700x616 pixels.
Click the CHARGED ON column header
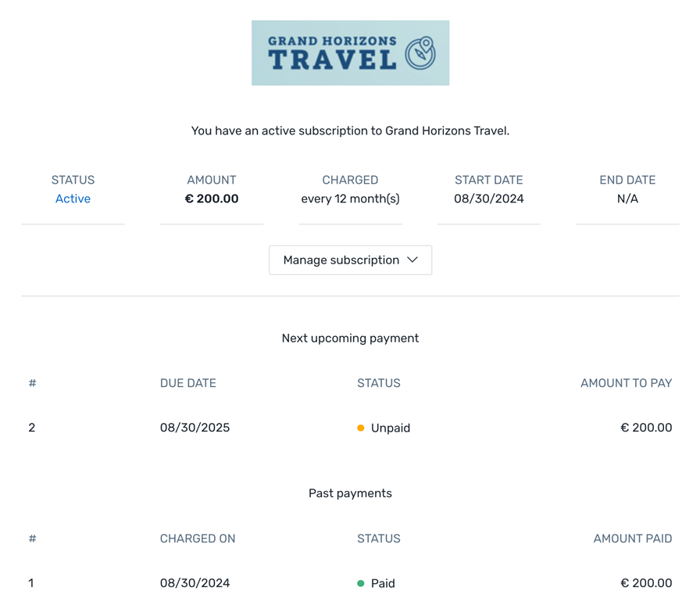[x=198, y=539]
